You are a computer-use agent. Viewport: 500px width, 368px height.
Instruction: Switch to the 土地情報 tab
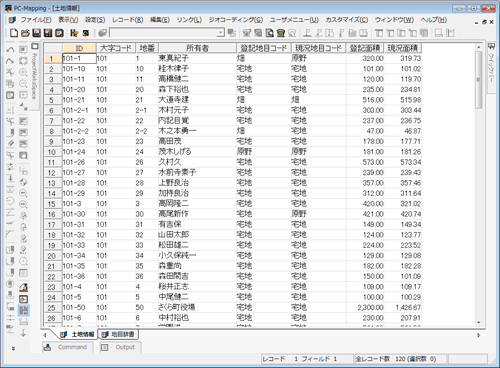click(78, 334)
